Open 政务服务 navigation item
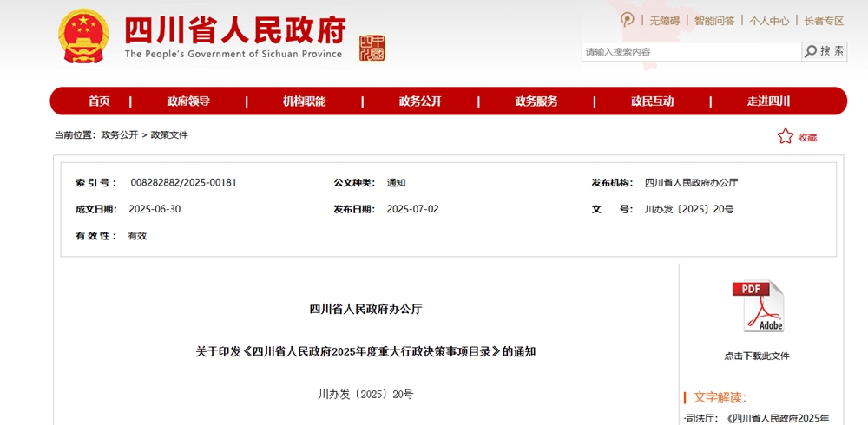The height and width of the screenshot is (425, 868). coord(536,101)
